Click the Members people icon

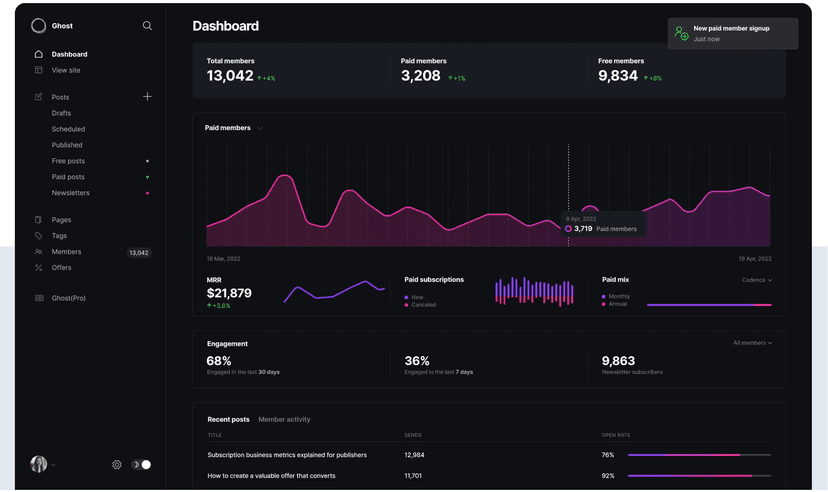tap(39, 252)
